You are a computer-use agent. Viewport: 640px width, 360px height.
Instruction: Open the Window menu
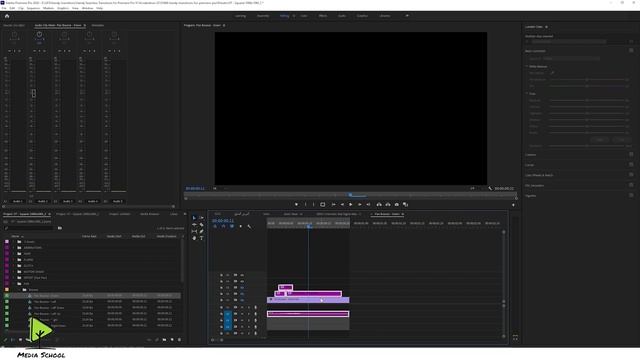click(x=87, y=8)
